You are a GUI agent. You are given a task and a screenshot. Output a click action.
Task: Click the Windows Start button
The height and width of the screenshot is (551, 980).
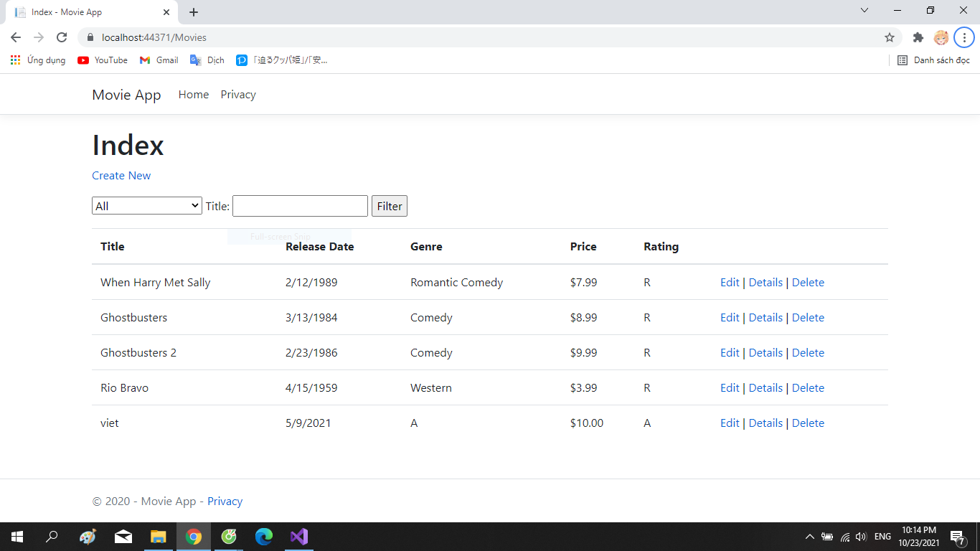[17, 537]
